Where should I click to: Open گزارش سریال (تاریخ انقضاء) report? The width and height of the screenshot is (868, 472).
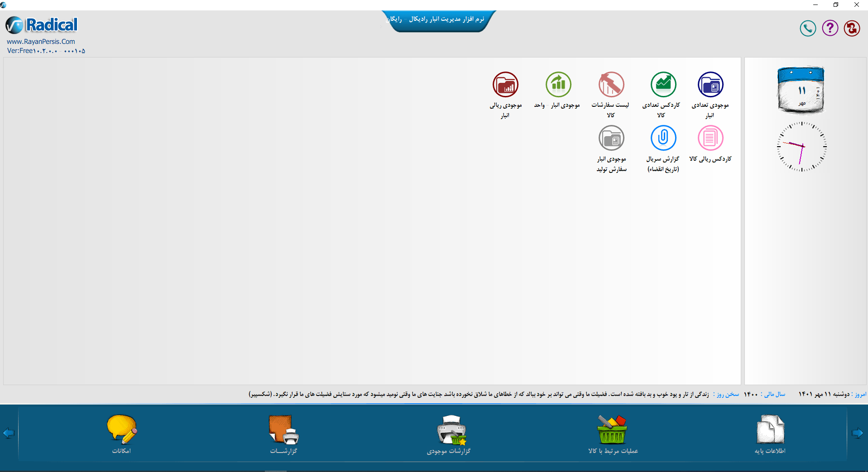(x=663, y=138)
